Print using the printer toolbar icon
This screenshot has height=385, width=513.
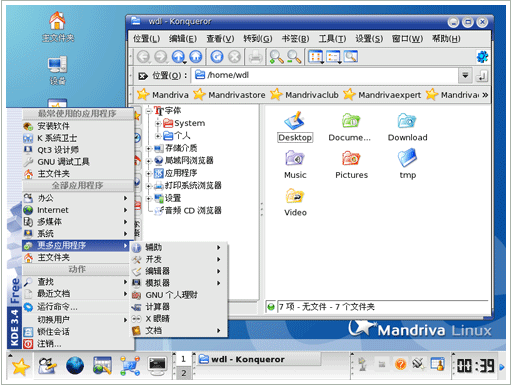(255, 57)
